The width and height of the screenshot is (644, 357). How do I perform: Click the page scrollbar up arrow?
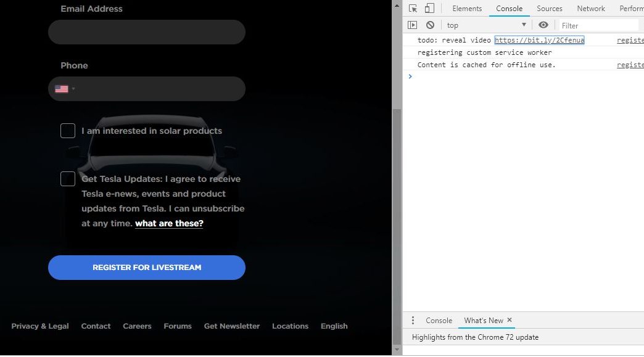[397, 6]
